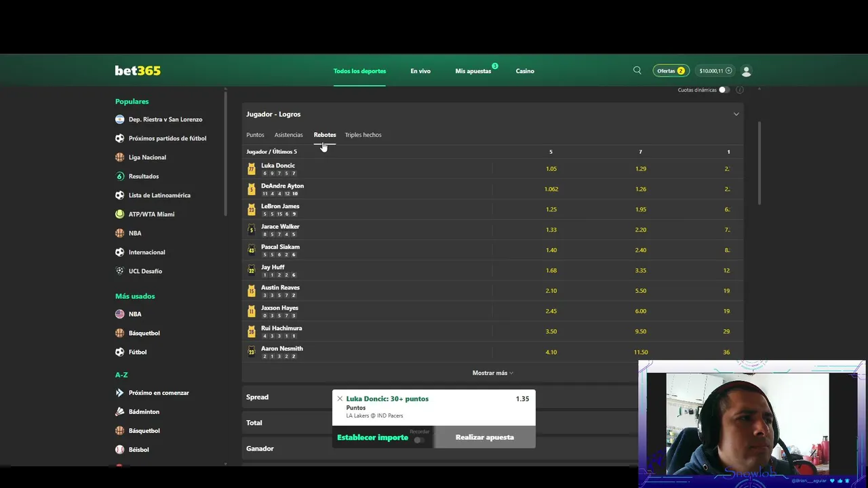Screen dimensions: 868x488
Task: Click Realizar apuesta button
Action: click(485, 437)
